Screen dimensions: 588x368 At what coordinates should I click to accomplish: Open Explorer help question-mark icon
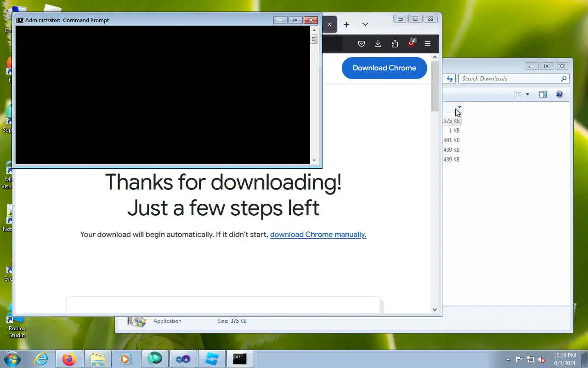pos(560,94)
